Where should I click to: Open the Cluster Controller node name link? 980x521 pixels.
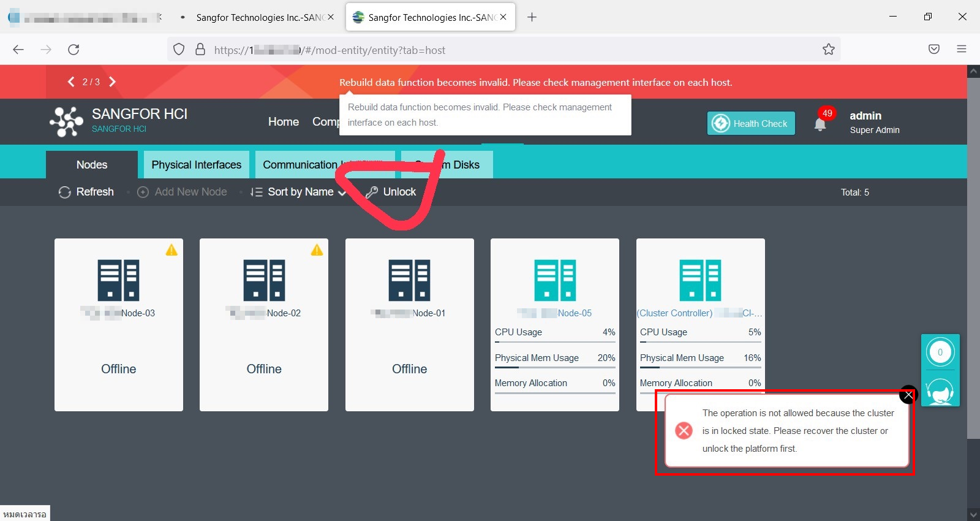(x=699, y=313)
